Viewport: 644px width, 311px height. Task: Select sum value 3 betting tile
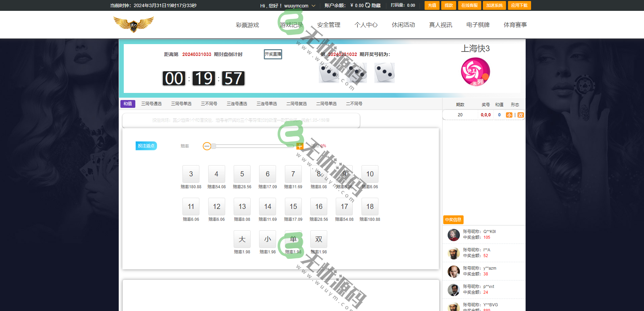[x=191, y=174]
